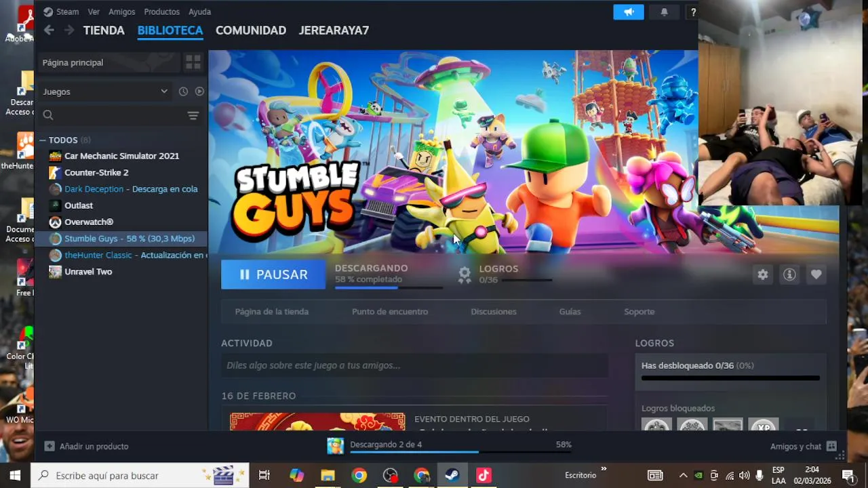Click the XP locked achievement badge

(764, 426)
